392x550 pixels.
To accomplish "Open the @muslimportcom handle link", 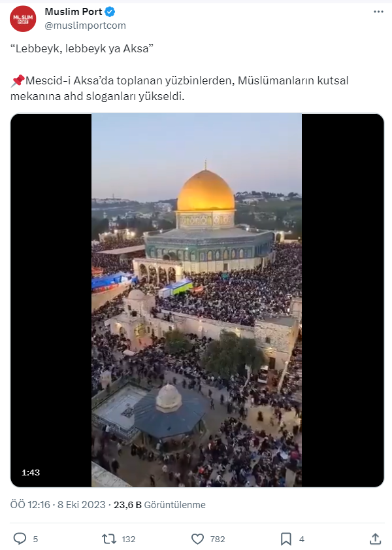I will pos(85,26).
